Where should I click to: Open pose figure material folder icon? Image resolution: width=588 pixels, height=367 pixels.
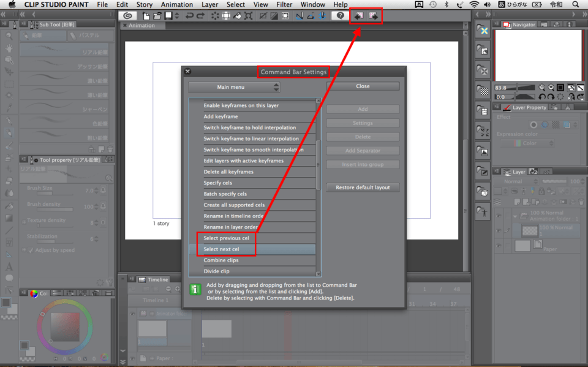tap(483, 212)
